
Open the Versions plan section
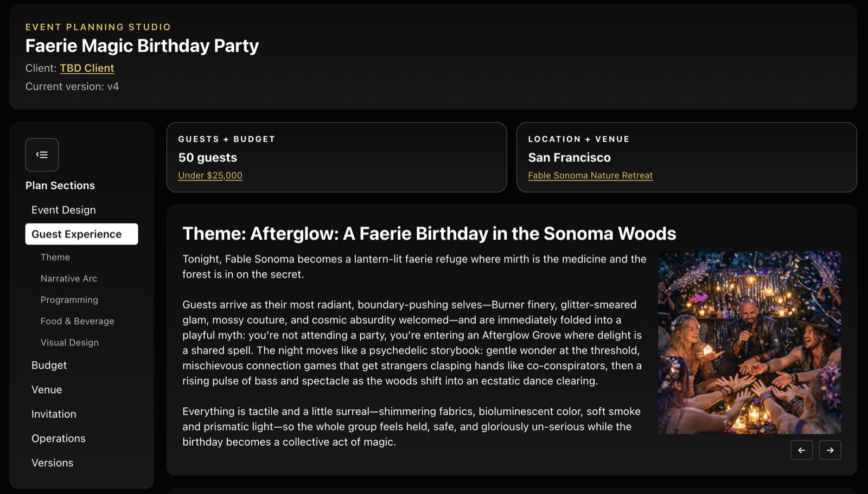click(x=52, y=463)
